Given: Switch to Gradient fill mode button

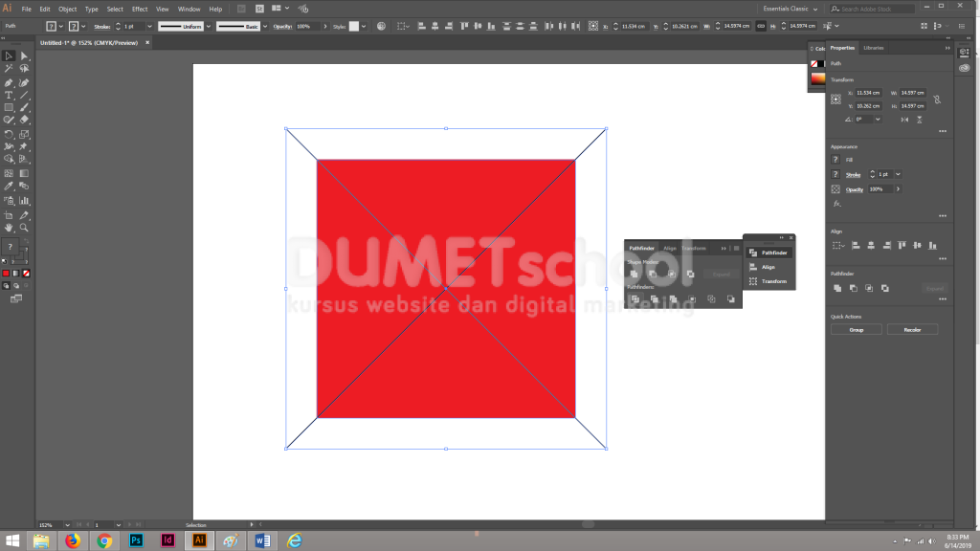Looking at the screenshot, I should click(x=16, y=274).
